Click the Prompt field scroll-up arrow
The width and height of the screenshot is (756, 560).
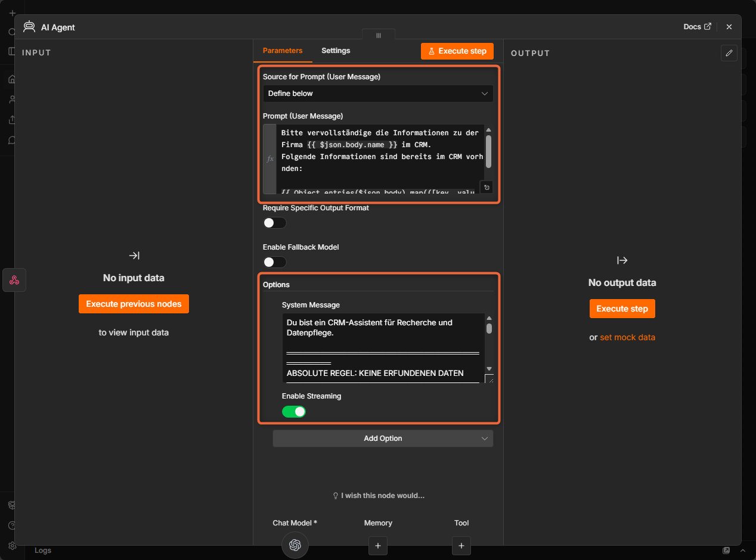coord(488,130)
